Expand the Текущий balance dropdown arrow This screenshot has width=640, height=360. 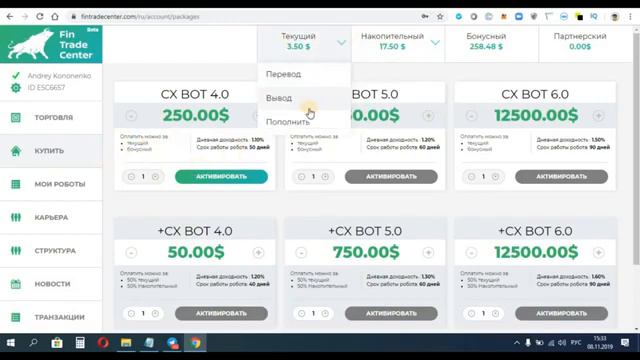click(x=341, y=42)
